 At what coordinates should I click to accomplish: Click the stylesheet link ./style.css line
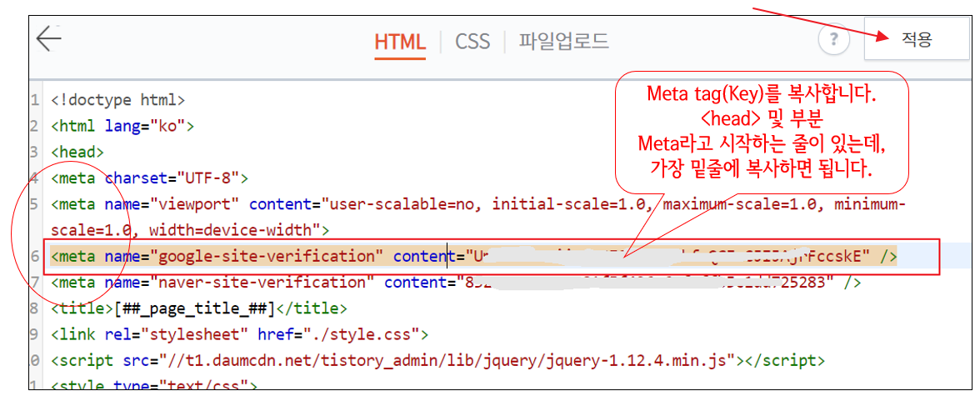coord(239,334)
